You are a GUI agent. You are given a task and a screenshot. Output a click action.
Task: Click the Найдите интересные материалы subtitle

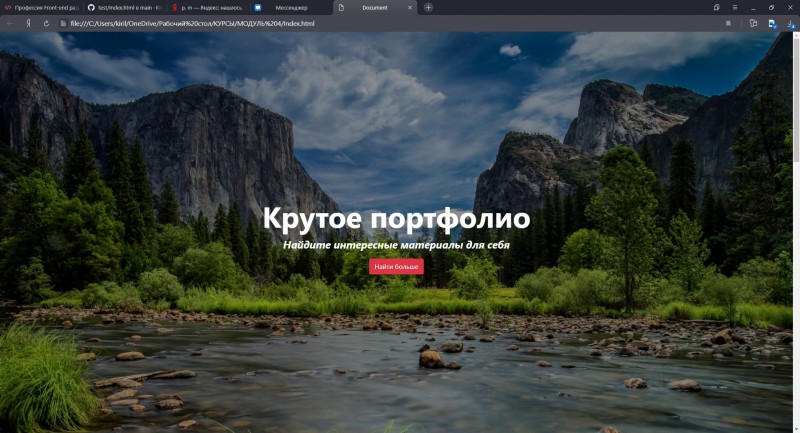click(396, 245)
